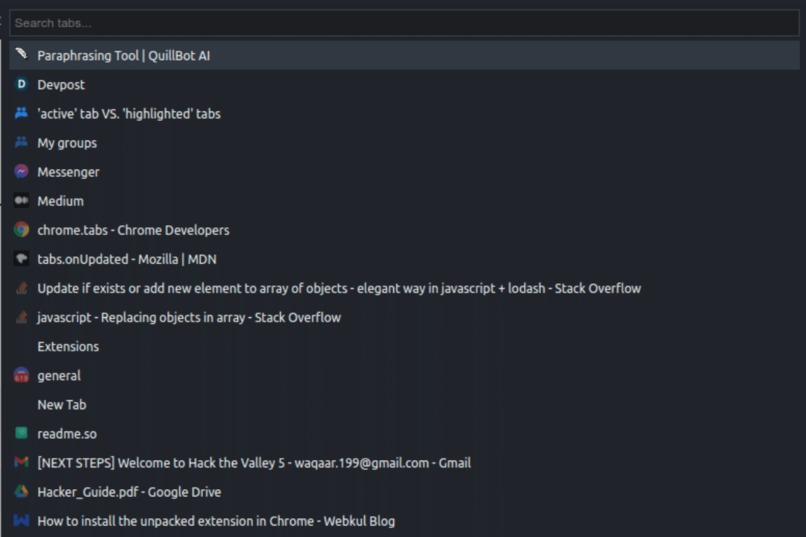This screenshot has width=806, height=537.
Task: Click the group icon beside 'active' tab VS.
Action: pos(21,113)
